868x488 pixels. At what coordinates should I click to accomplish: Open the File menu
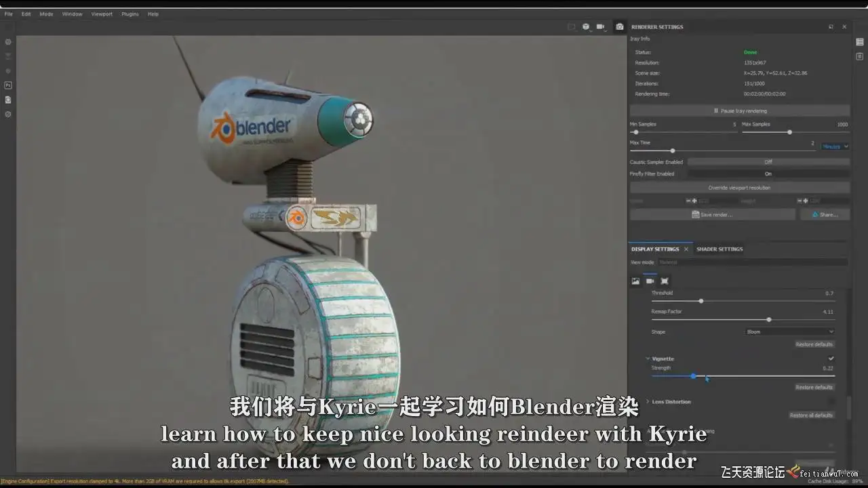9,14
